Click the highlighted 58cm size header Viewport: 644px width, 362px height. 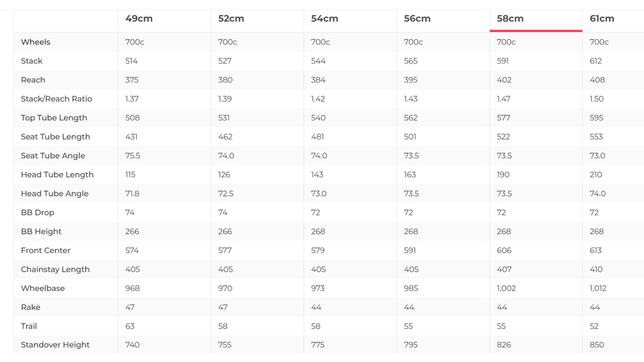[x=510, y=19]
